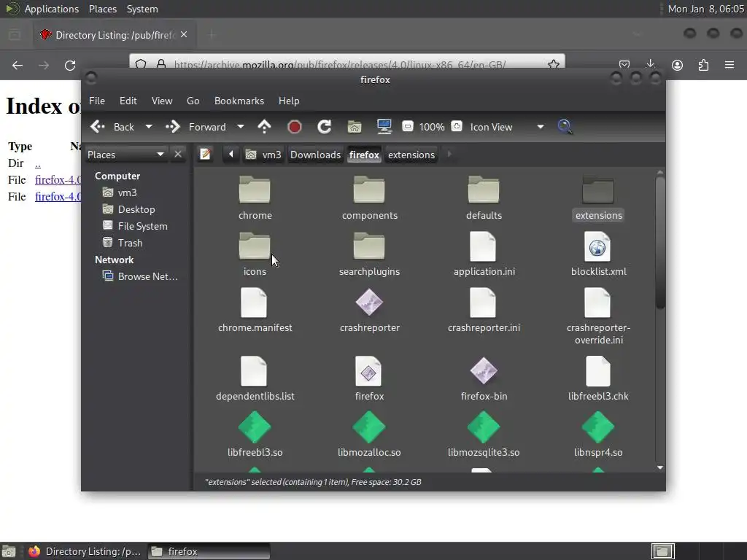Screen dimensions: 747x560
Task: Open the Back history dropdown arrow
Action: coord(149,127)
